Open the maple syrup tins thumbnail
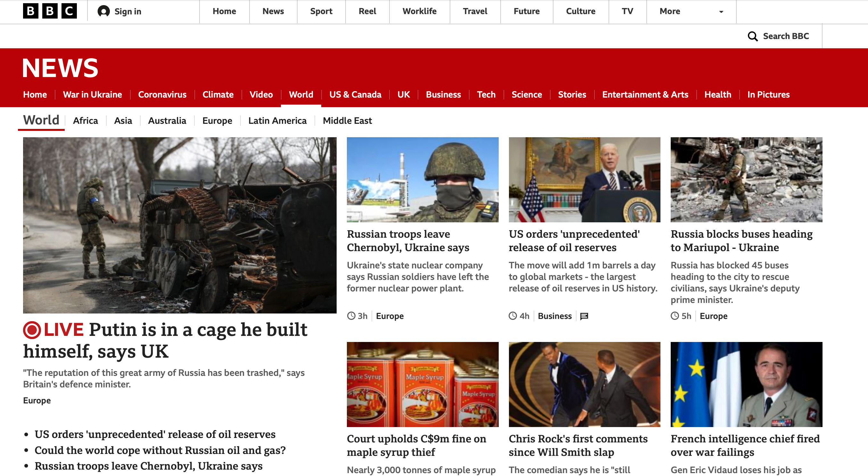 [422, 385]
